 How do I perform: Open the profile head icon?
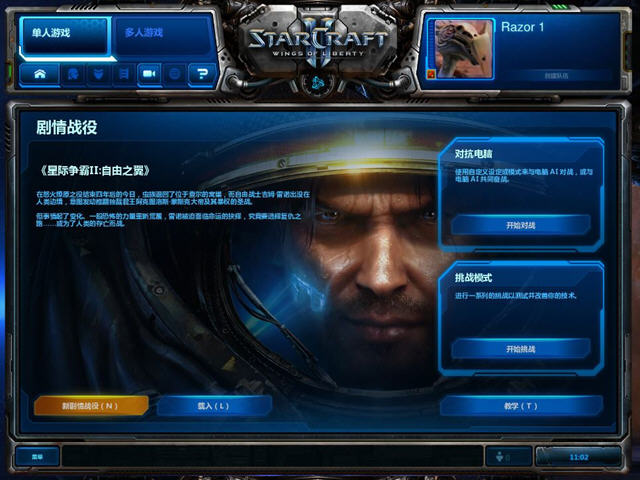(73, 74)
